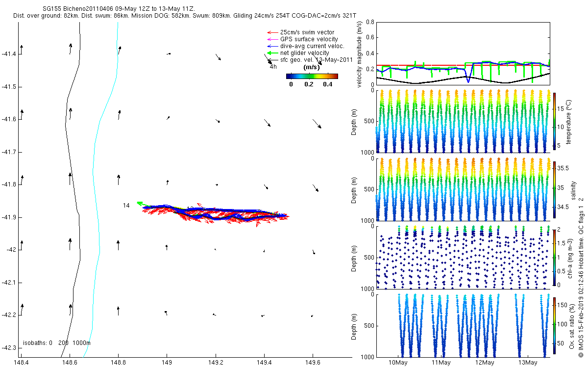Image resolution: width=588 pixels, height=368 pixels.
Task: Click the '14' label near the glider track
Action: point(126,206)
